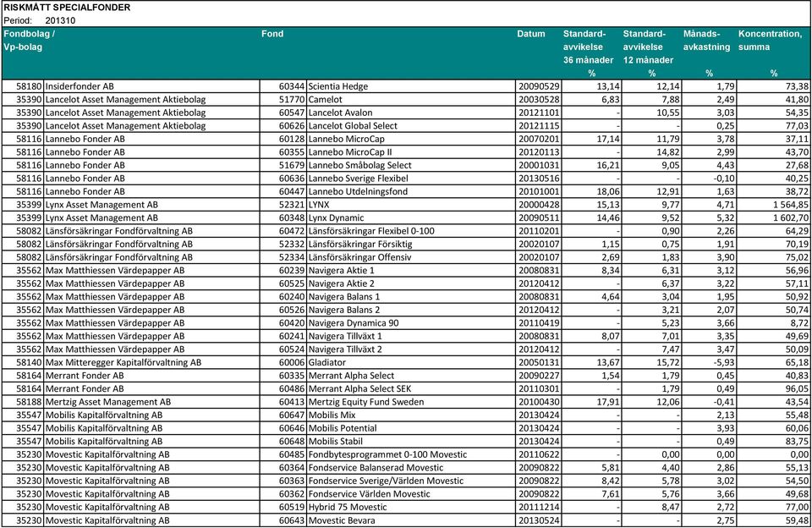Select the 'Lancelot Global Select' cell
The image size is (812, 528).
click(411, 126)
